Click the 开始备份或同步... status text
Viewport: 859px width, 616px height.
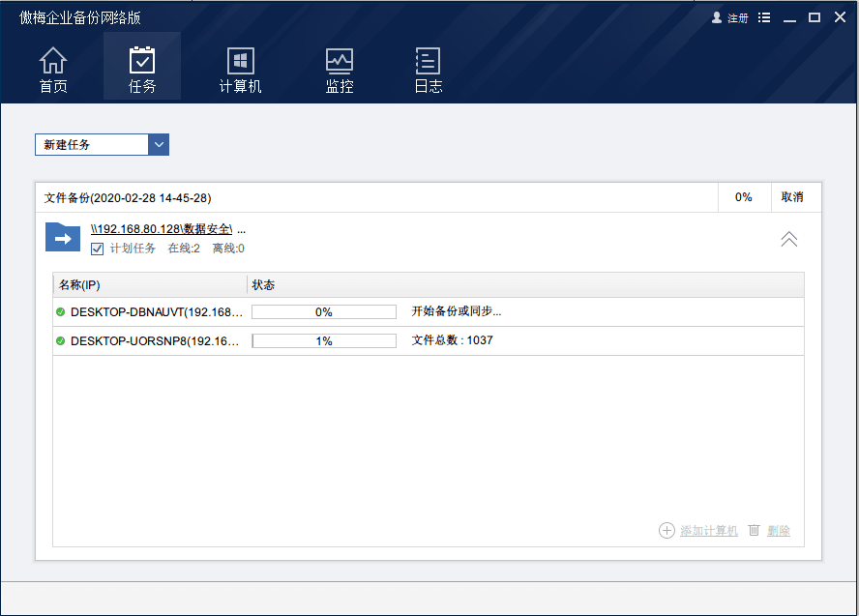pos(457,311)
